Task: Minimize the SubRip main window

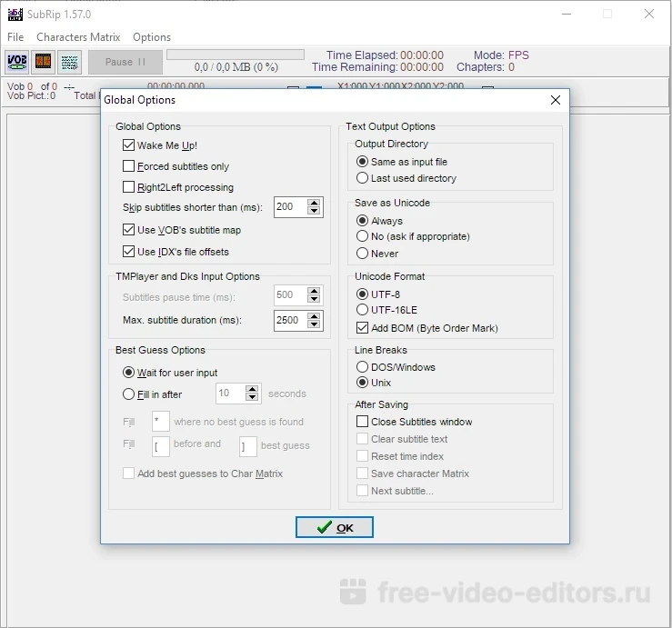Action: 567,14
